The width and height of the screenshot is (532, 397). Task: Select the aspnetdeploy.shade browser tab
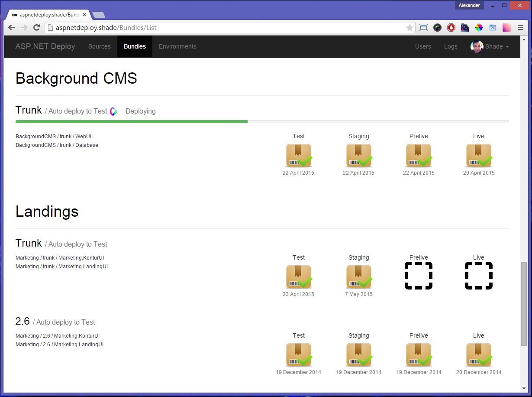pyautogui.click(x=48, y=15)
